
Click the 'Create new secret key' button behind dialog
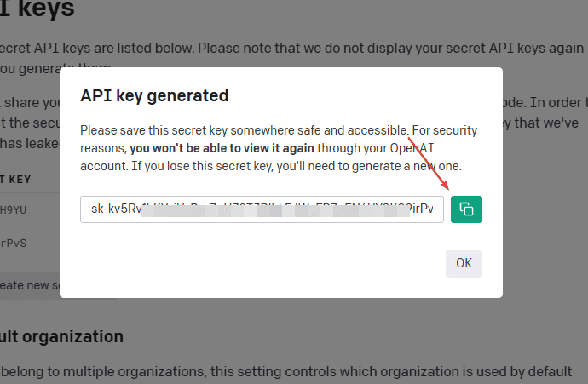30,285
